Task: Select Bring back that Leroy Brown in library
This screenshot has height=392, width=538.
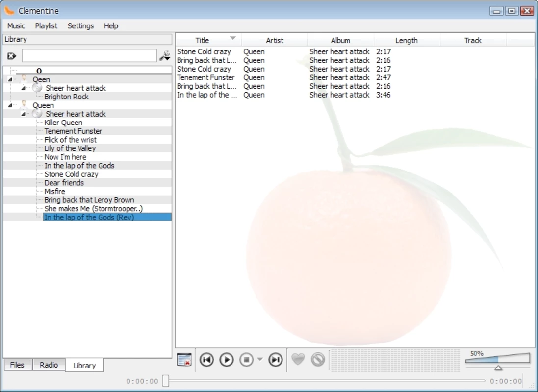Action: point(89,200)
